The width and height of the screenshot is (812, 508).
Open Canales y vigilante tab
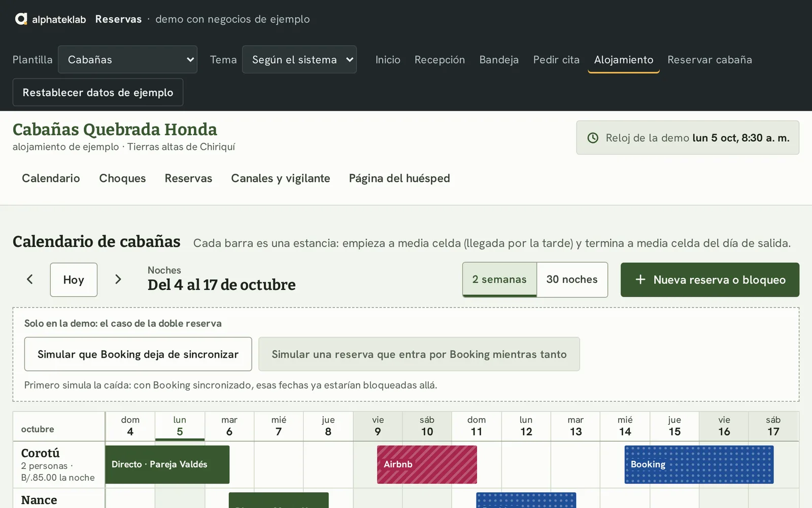tap(281, 178)
